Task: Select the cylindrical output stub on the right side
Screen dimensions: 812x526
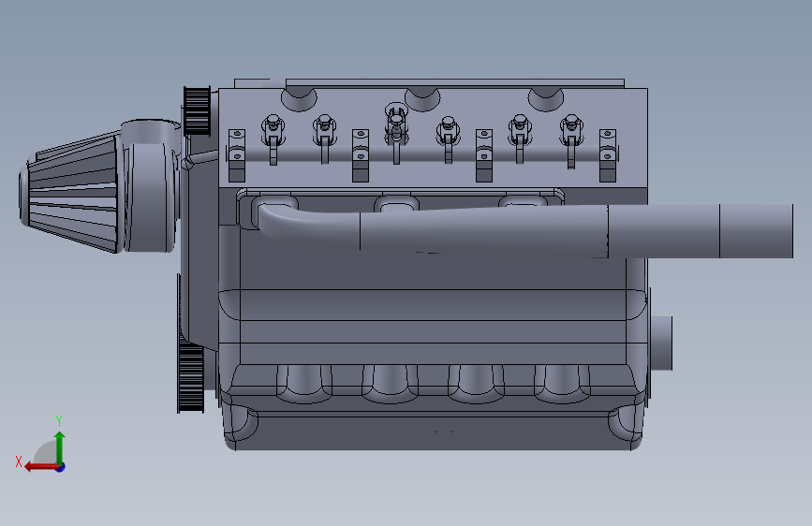Action: 661,343
